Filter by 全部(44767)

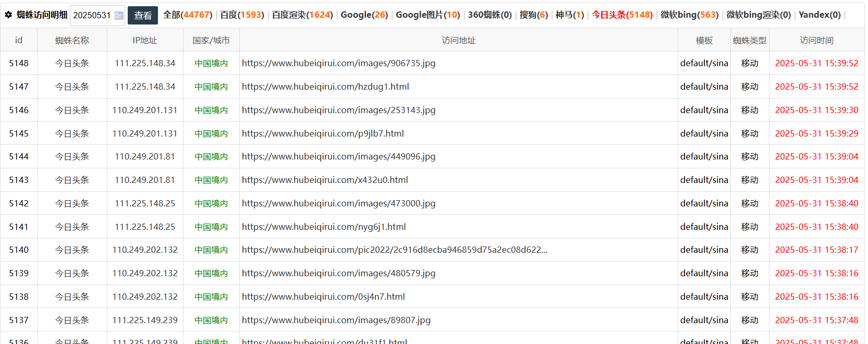tap(188, 15)
